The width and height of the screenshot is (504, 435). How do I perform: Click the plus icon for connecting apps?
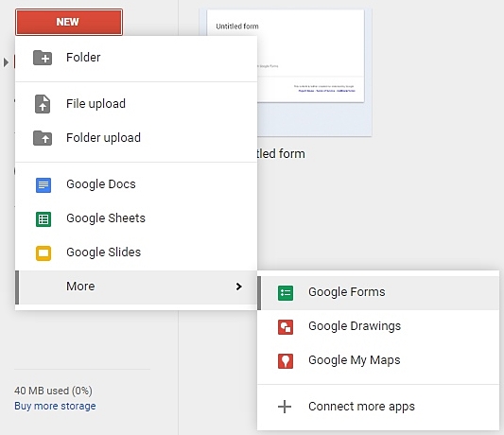(285, 407)
